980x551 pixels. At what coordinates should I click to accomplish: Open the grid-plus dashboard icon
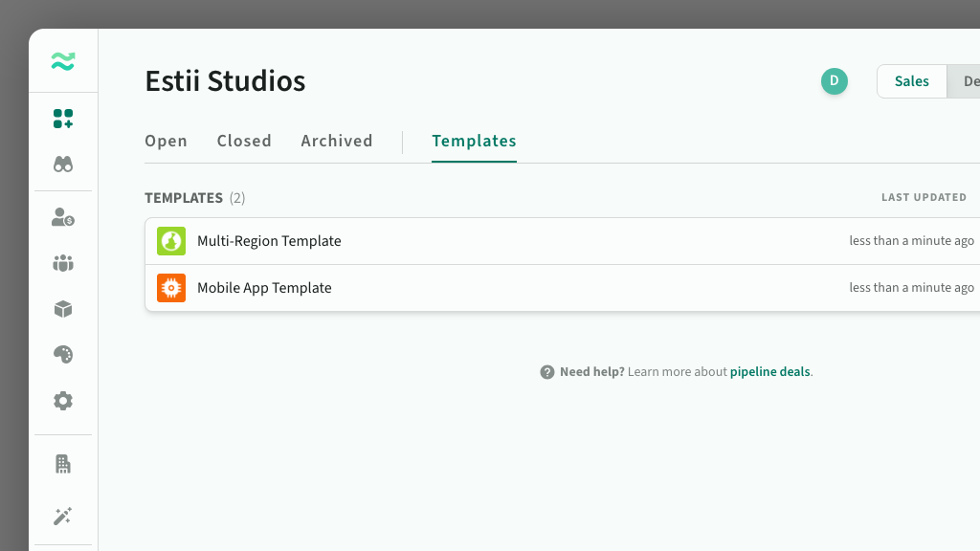[63, 119]
